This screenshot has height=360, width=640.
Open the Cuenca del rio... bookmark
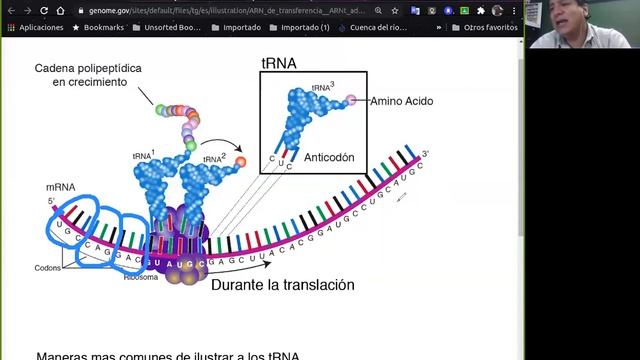[373, 27]
